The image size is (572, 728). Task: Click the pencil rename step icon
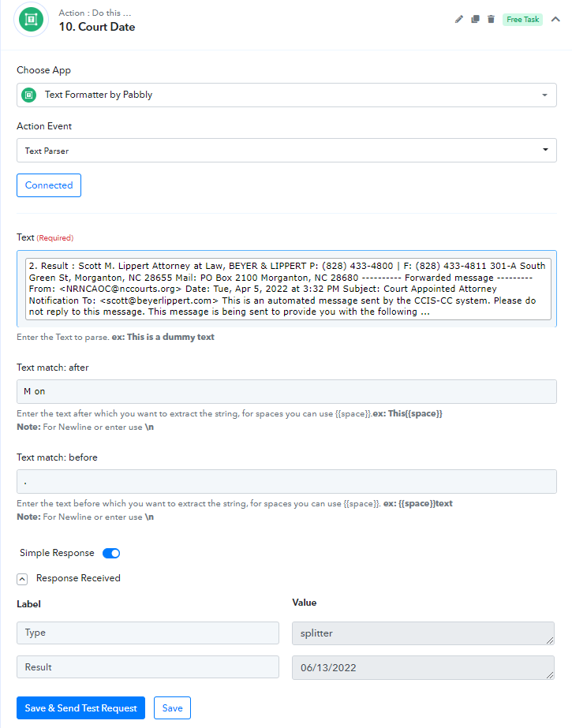pos(458,19)
